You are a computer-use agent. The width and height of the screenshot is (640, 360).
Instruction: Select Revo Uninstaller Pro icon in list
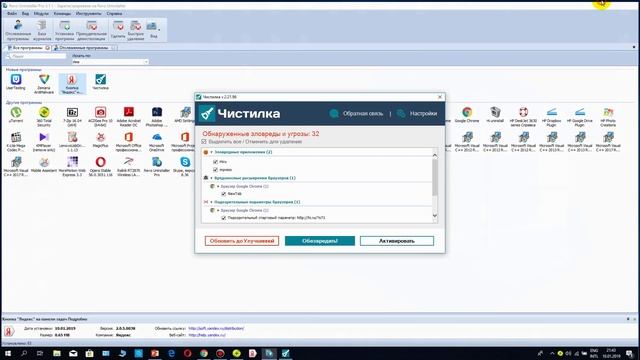(157, 167)
